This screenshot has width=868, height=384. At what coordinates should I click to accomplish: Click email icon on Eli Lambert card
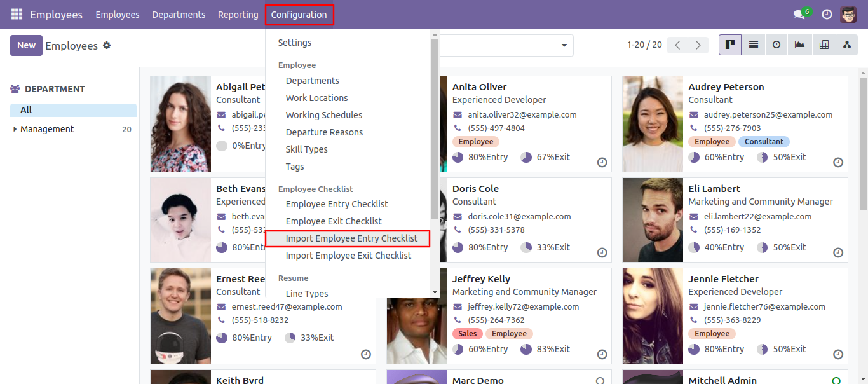point(693,217)
